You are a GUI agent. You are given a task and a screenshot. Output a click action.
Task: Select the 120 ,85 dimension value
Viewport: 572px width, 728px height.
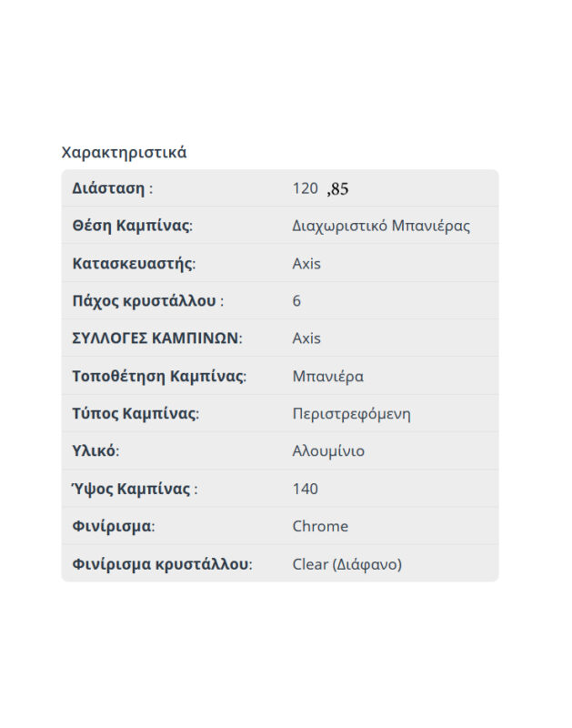[320, 188]
